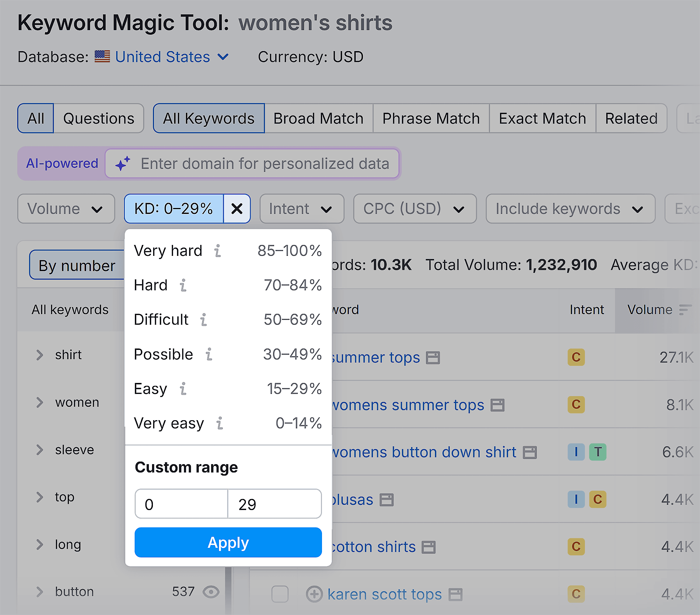The height and width of the screenshot is (615, 700).
Task: Click the SERP features icon beside blusas
Action: click(387, 500)
